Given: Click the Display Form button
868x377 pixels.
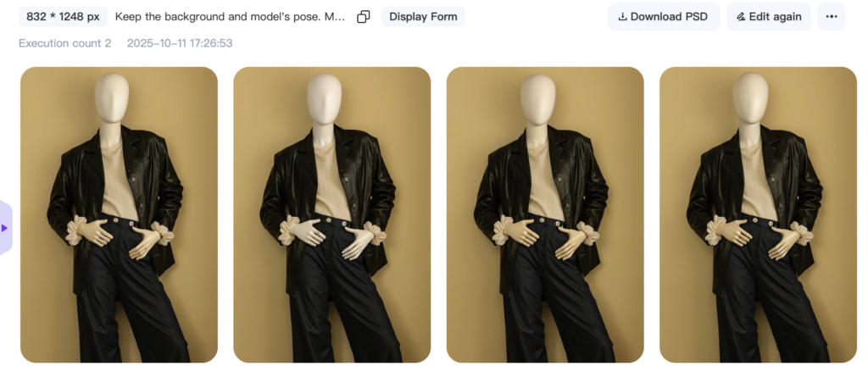Looking at the screenshot, I should coord(423,17).
